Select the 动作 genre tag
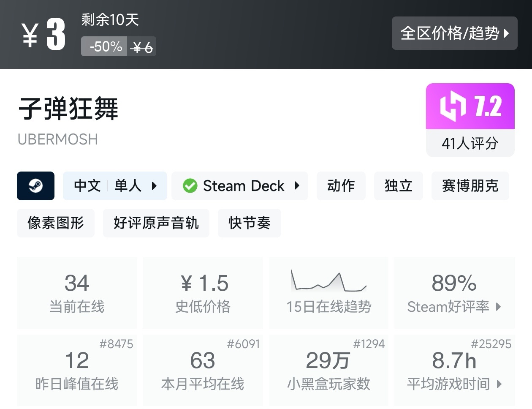 click(x=341, y=186)
